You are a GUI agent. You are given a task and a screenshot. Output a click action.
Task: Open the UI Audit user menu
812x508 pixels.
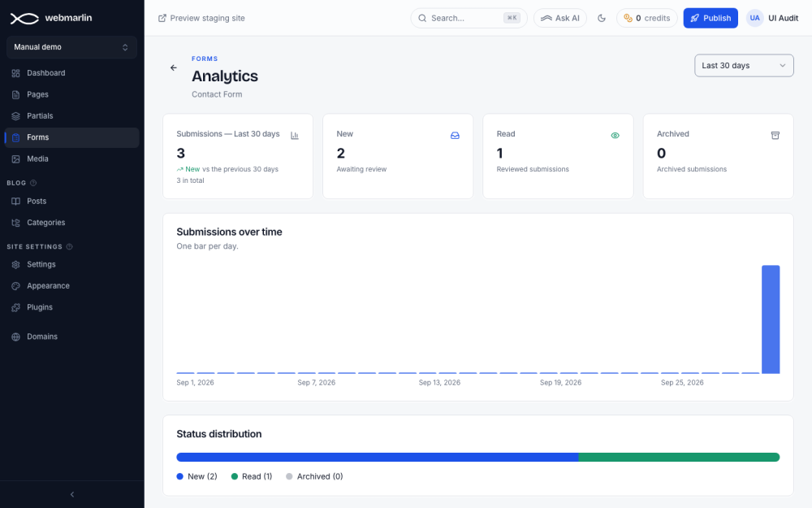tap(772, 18)
